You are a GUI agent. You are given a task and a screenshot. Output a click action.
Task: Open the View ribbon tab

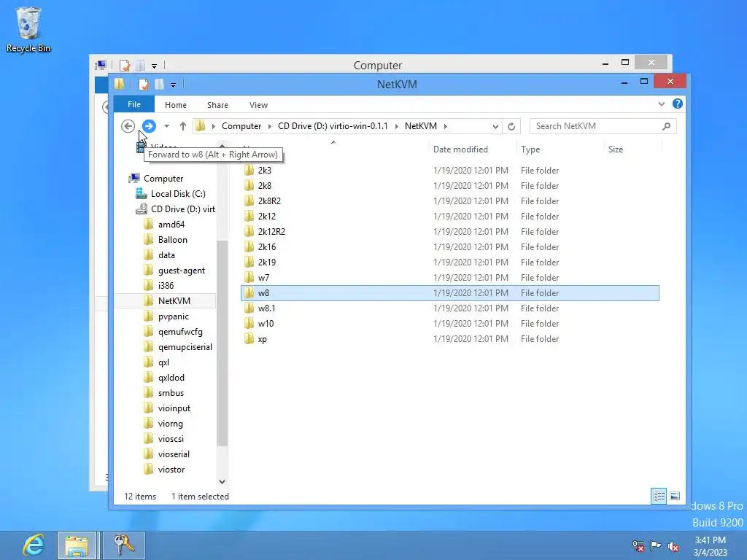pos(259,105)
